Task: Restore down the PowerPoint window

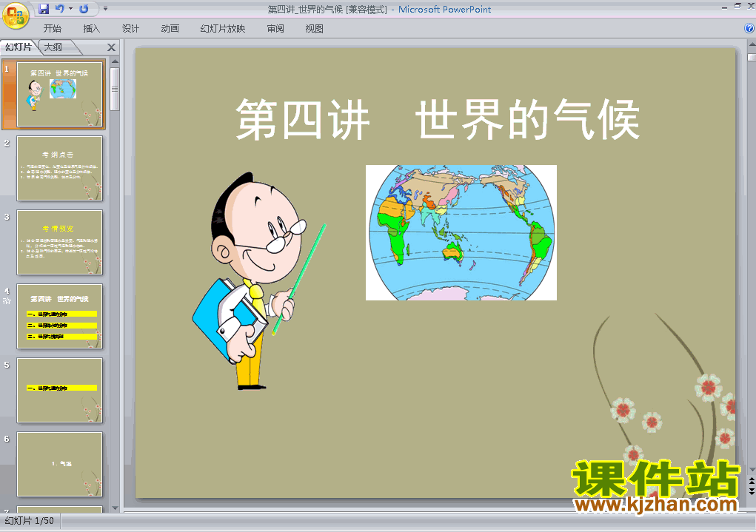Action: coord(737,6)
